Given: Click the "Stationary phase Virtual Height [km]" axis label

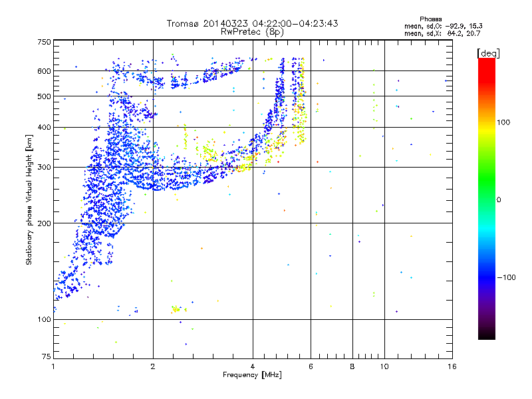Looking at the screenshot, I should pos(29,200).
